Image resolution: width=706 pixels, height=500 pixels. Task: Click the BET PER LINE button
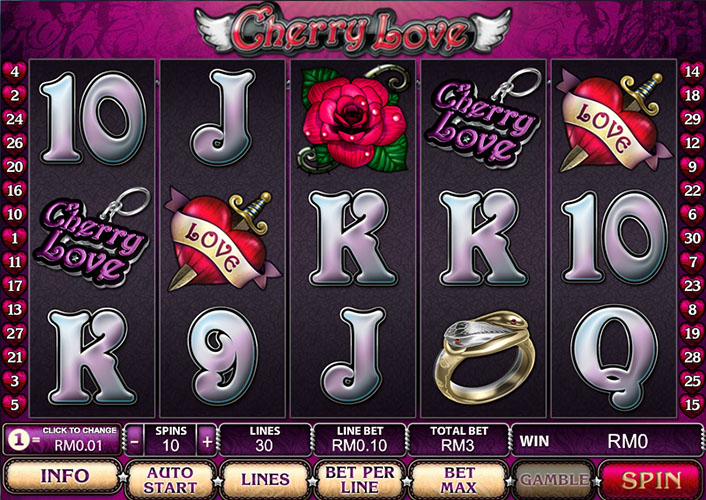click(359, 480)
